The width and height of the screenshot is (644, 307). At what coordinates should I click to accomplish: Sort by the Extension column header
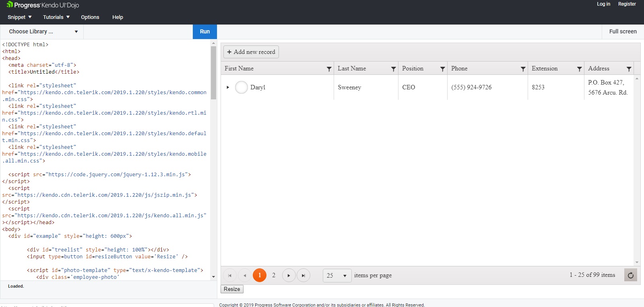point(545,69)
